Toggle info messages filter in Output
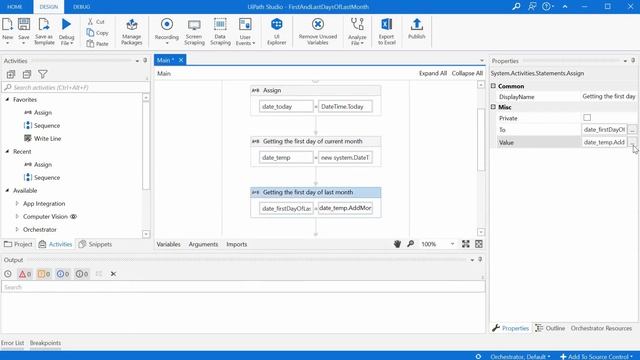The image size is (640, 360). [63, 274]
